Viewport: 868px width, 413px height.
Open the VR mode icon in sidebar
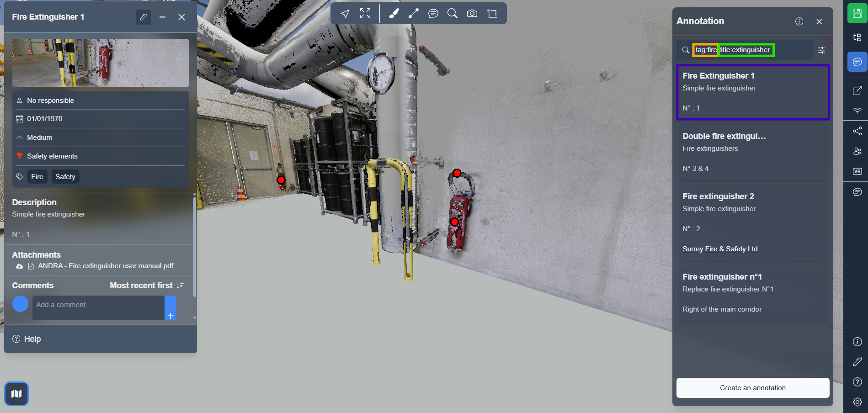pyautogui.click(x=857, y=171)
